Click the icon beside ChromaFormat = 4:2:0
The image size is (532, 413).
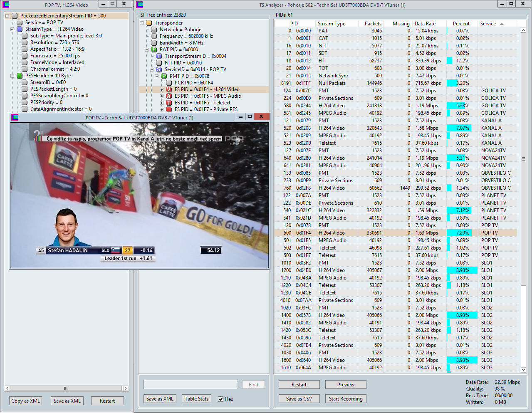[25, 69]
